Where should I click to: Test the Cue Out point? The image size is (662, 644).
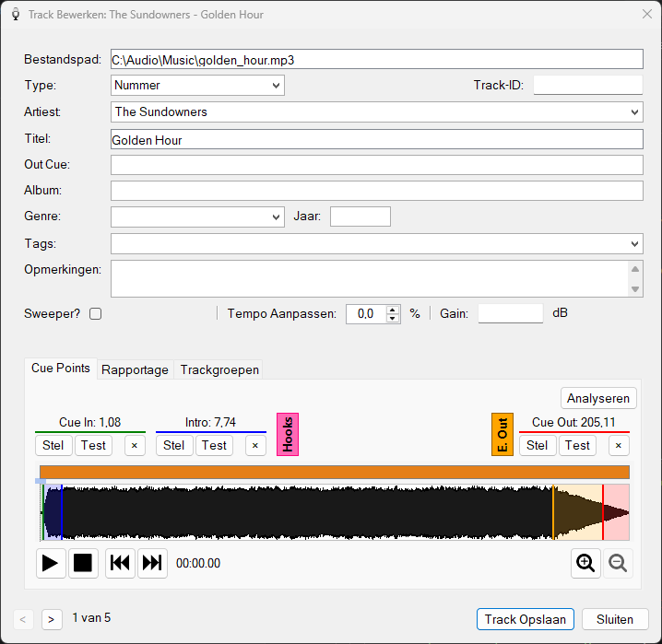(x=577, y=446)
